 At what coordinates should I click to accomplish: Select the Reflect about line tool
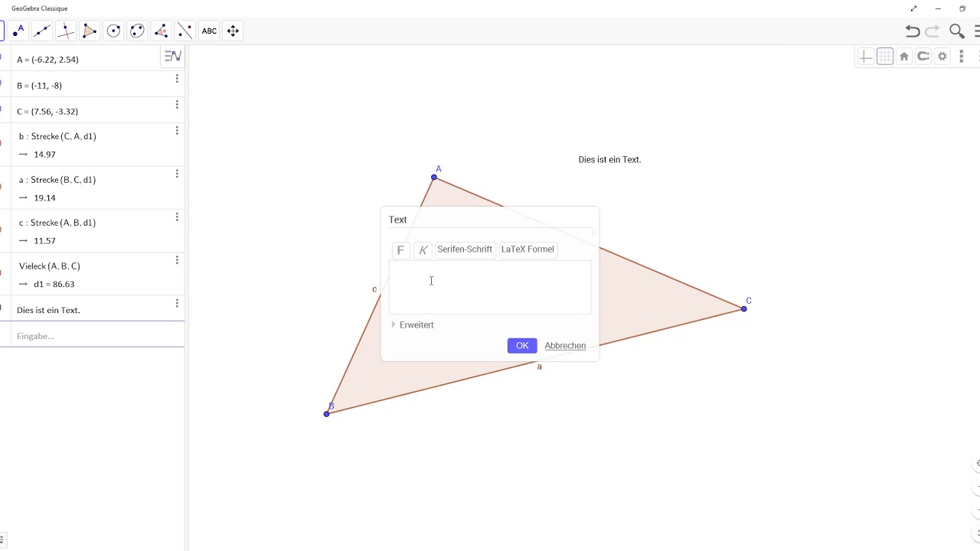pos(185,31)
